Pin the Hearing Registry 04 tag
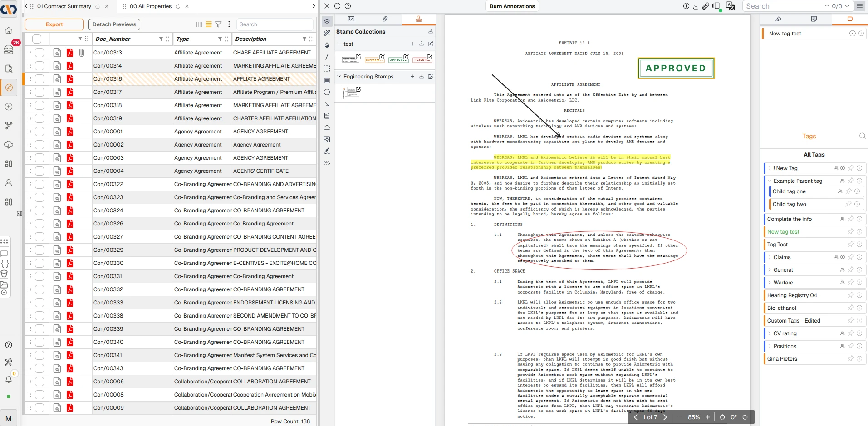Image resolution: width=868 pixels, height=426 pixels. tap(851, 295)
